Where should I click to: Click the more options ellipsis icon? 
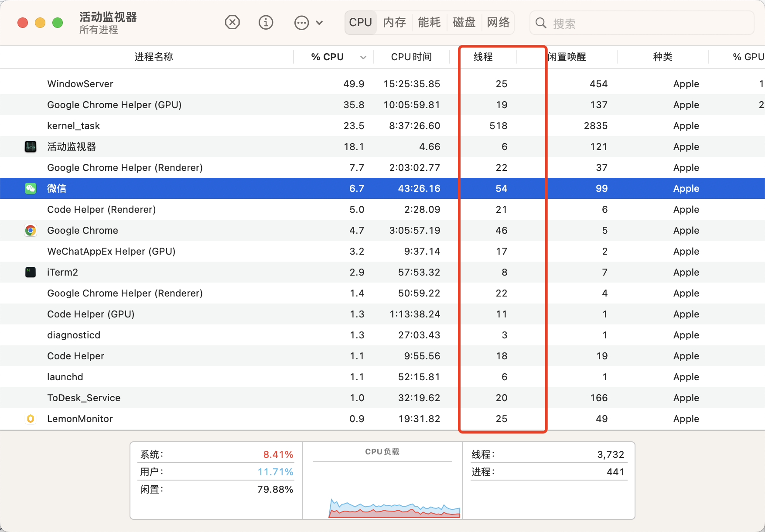(x=301, y=23)
